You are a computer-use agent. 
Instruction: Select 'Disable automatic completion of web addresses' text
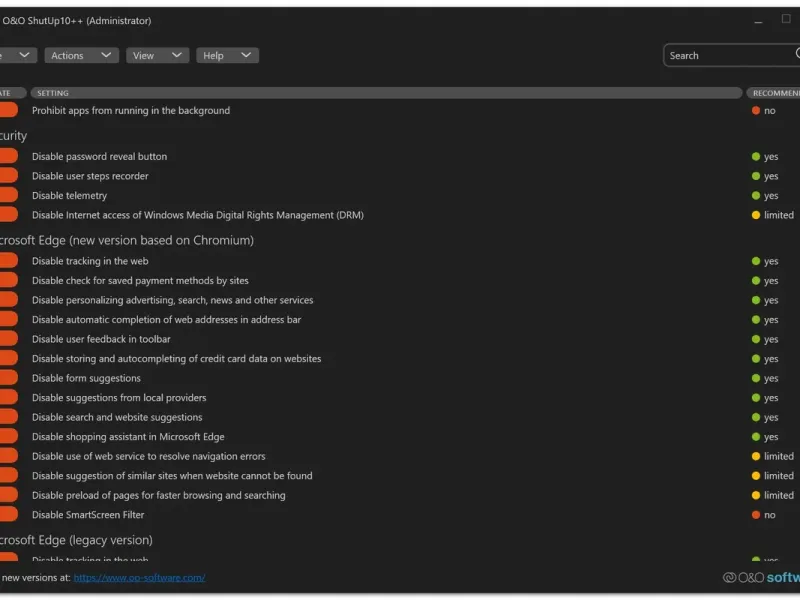click(x=166, y=319)
